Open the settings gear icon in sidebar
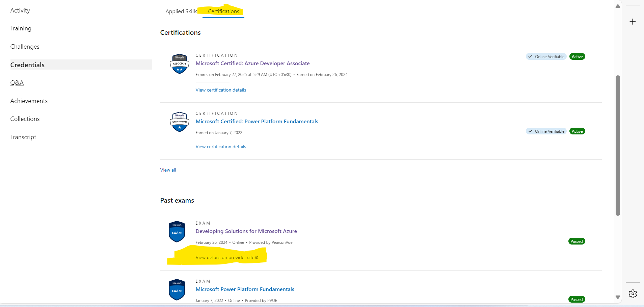Viewport: 644px width, 307px height. coord(633,294)
